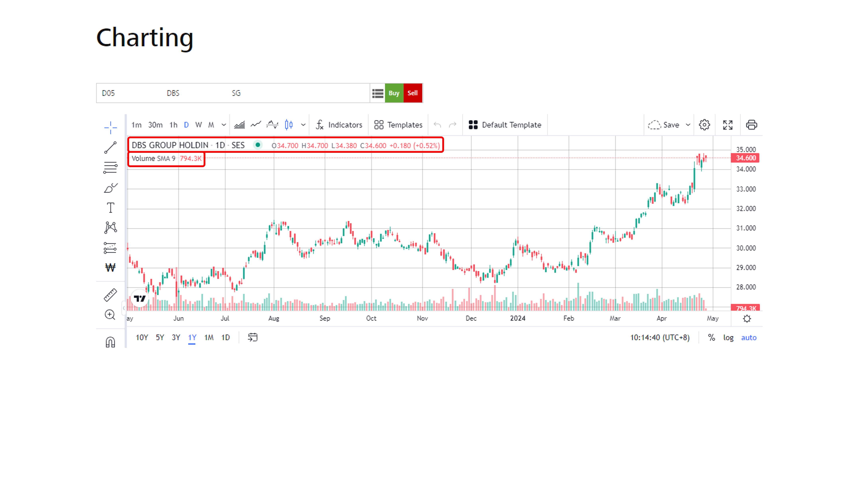Select the 3Y date range
The height and width of the screenshot is (504, 867).
tap(176, 337)
